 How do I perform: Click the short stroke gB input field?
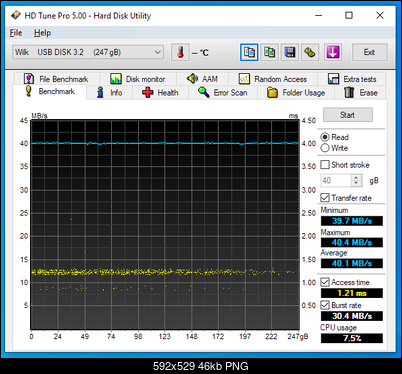(x=336, y=180)
